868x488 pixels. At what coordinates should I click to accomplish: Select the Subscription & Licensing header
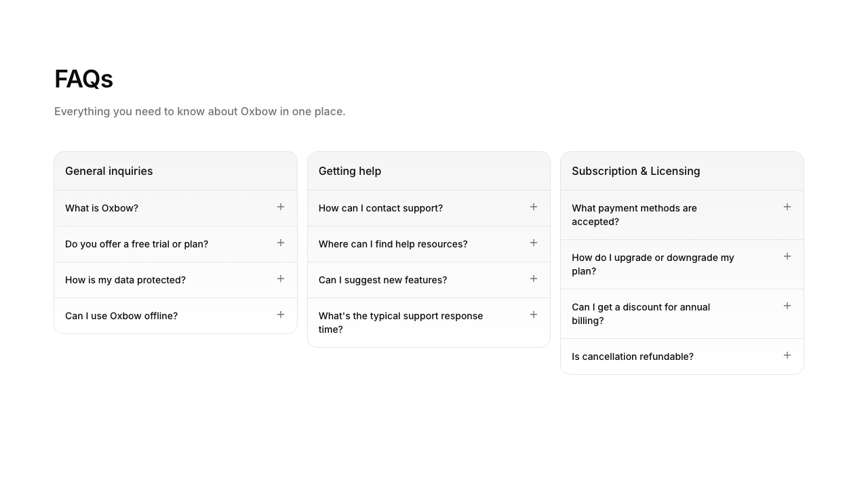(635, 171)
